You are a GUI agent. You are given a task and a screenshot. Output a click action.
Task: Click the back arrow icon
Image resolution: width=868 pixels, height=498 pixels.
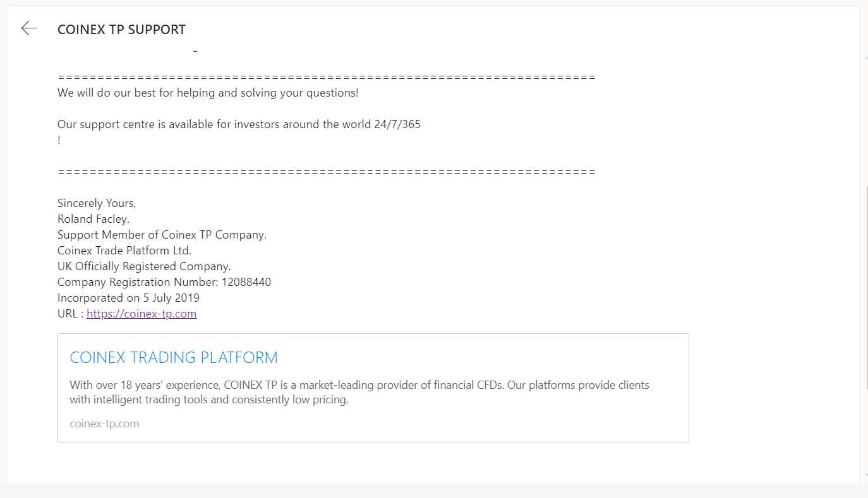tap(29, 28)
